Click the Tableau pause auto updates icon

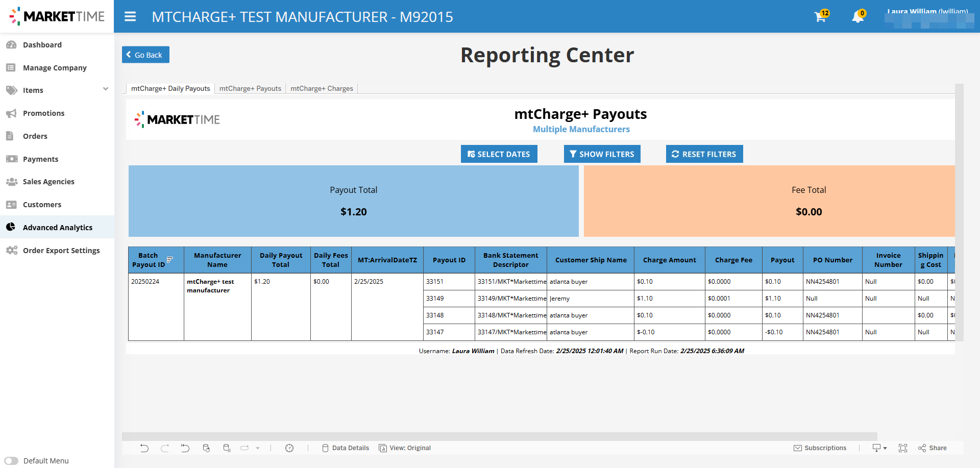(x=227, y=448)
